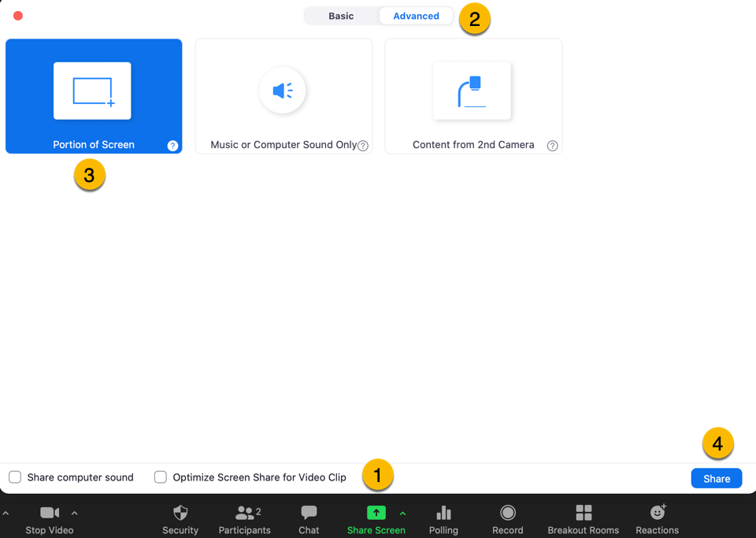Click the Security shield icon
The image size is (756, 538).
click(180, 514)
